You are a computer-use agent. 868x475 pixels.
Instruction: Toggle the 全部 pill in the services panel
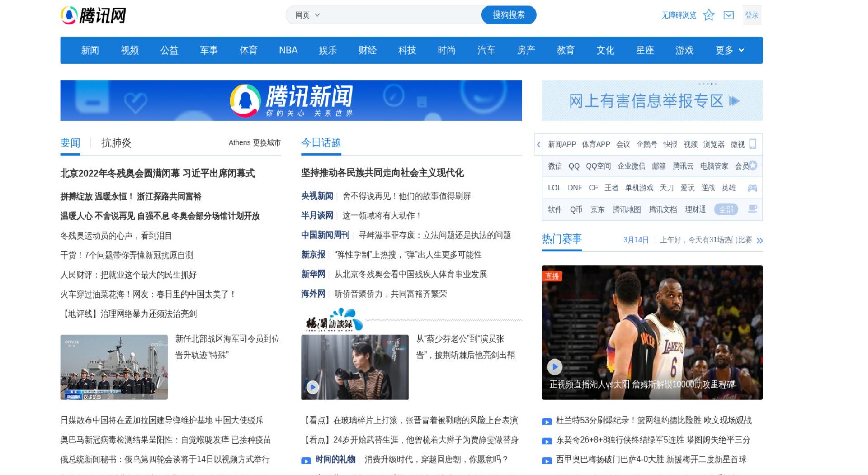(x=726, y=209)
